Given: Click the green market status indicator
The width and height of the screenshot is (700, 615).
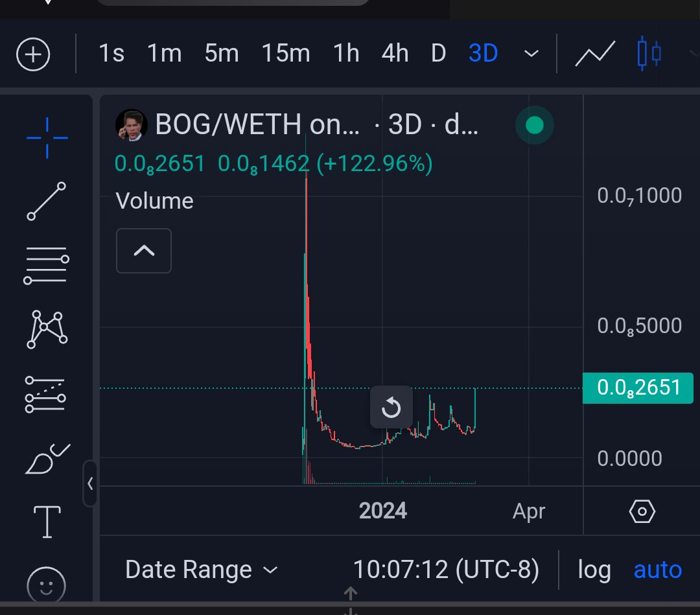Looking at the screenshot, I should [534, 126].
